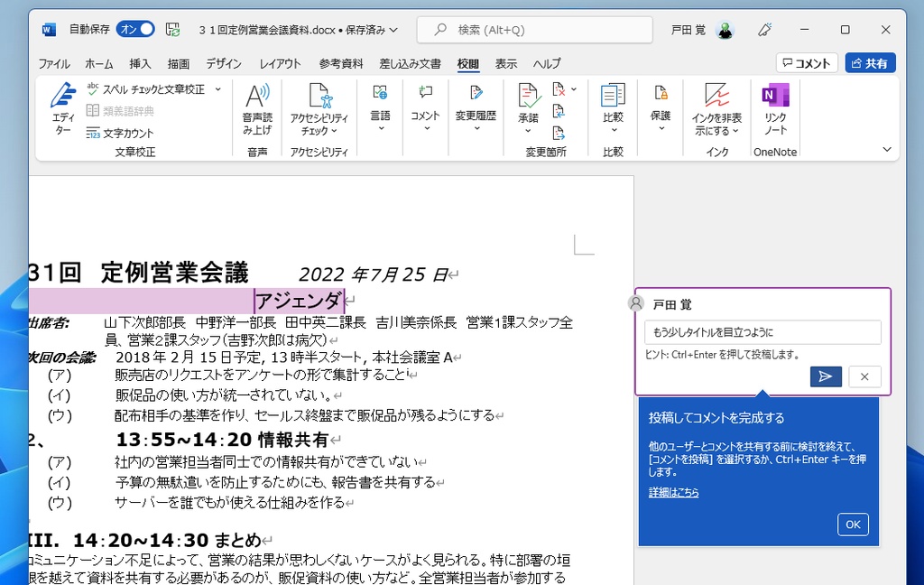Click the 出席者: label in the document
This screenshot has width=924, height=585.
[49, 323]
